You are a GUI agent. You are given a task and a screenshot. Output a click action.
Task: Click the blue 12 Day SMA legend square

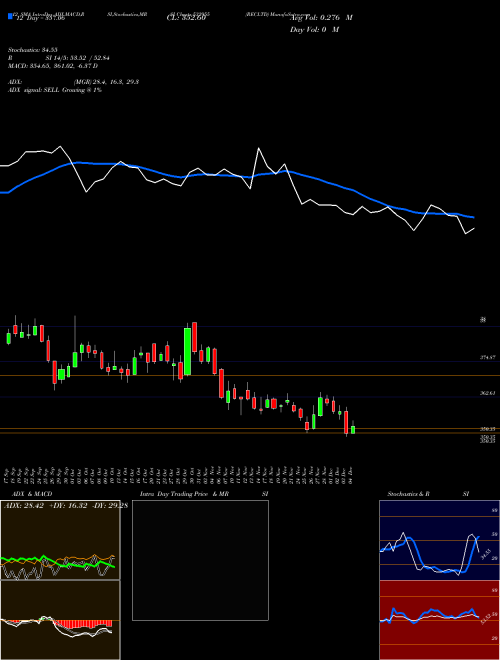[x=10, y=16]
